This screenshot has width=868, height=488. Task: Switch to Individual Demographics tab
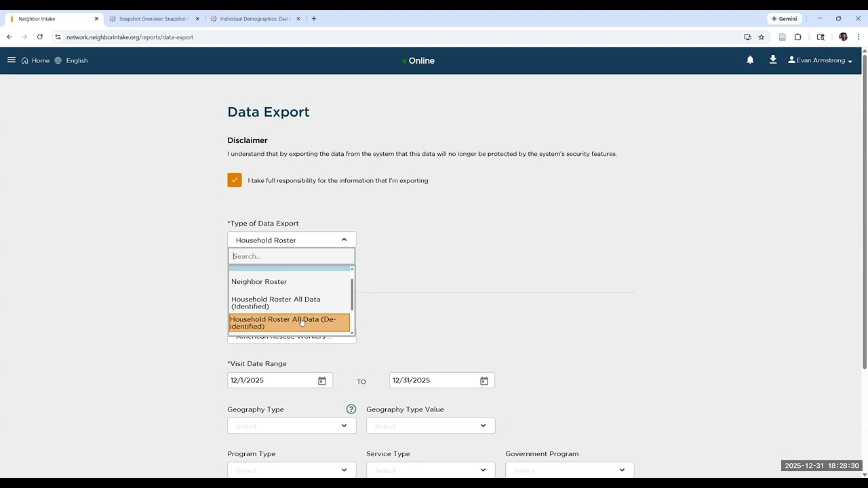click(x=254, y=19)
